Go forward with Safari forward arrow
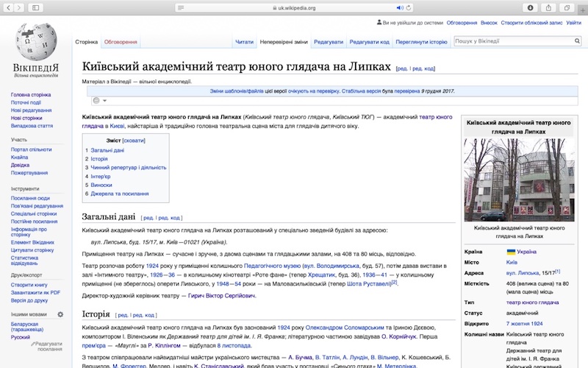Viewport: 588px width, 368px height. [19, 7]
